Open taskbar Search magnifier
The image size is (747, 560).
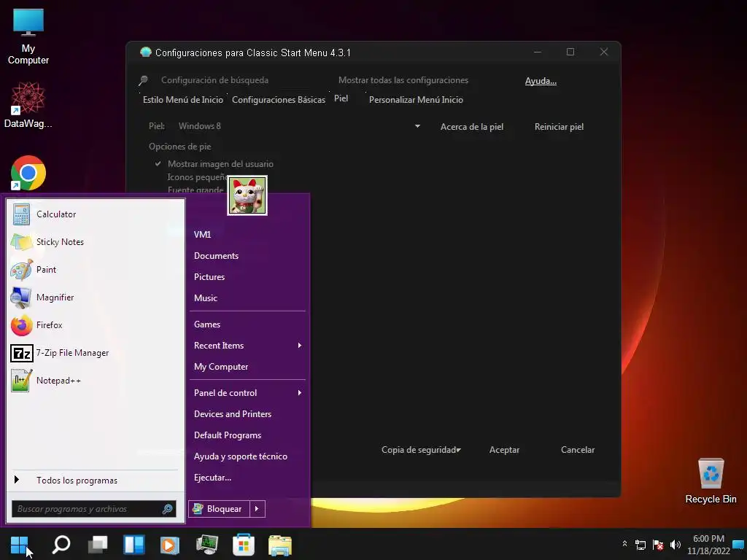pos(61,545)
